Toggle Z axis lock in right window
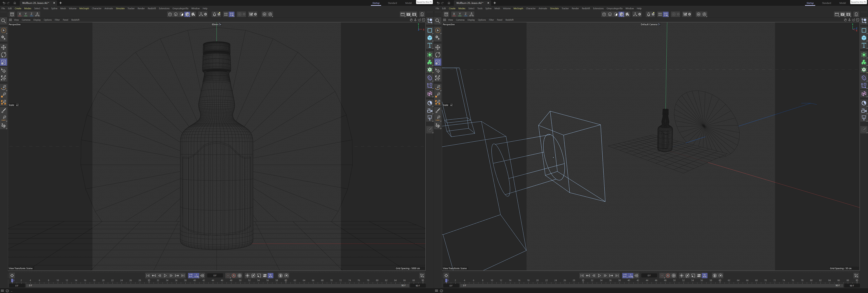The image size is (868, 293). [466, 14]
